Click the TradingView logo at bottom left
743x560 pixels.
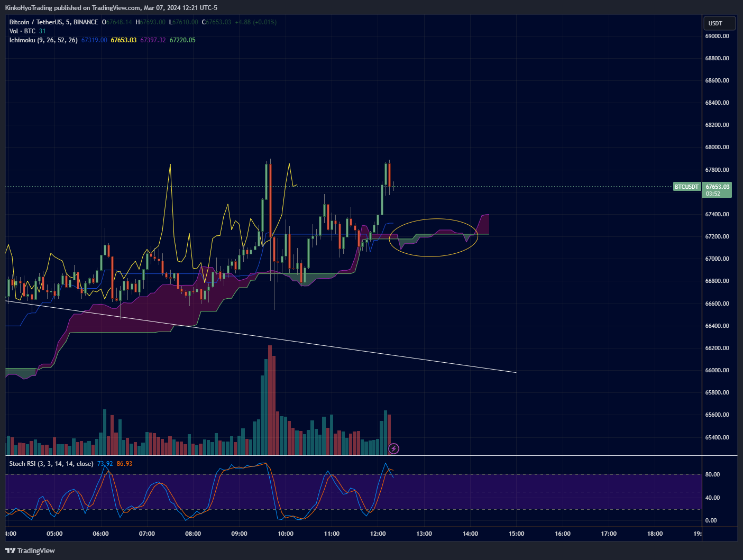30,550
